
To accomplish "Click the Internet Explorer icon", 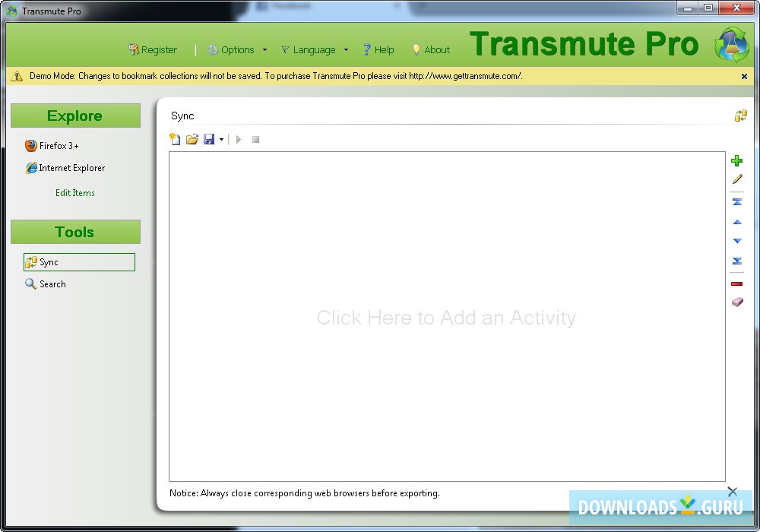I will pos(31,168).
